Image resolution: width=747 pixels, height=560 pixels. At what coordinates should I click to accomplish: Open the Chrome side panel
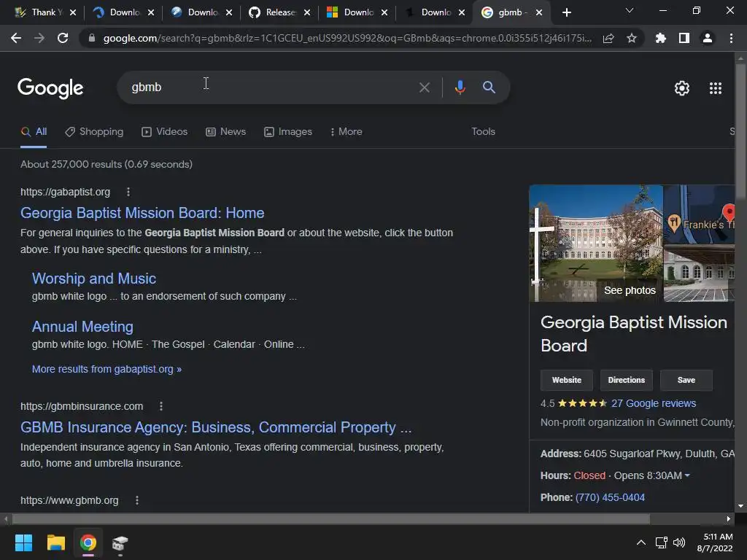[x=684, y=38]
